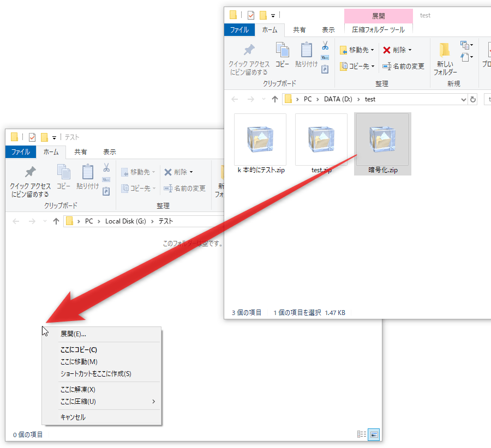
Task: Open quick access toolbar dropdown in test window
Action: (273, 15)
